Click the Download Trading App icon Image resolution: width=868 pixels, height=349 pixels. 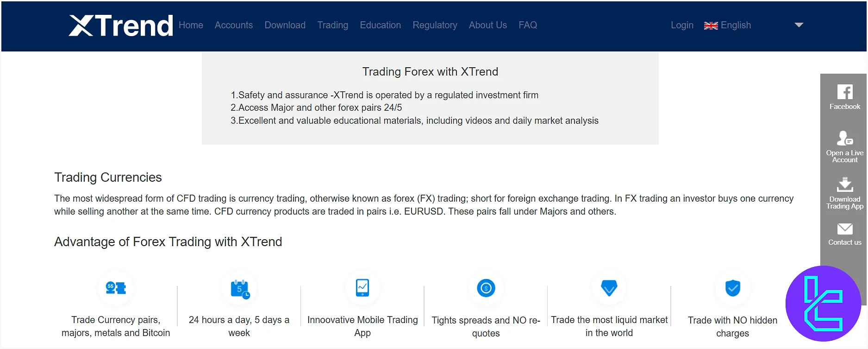tap(845, 184)
